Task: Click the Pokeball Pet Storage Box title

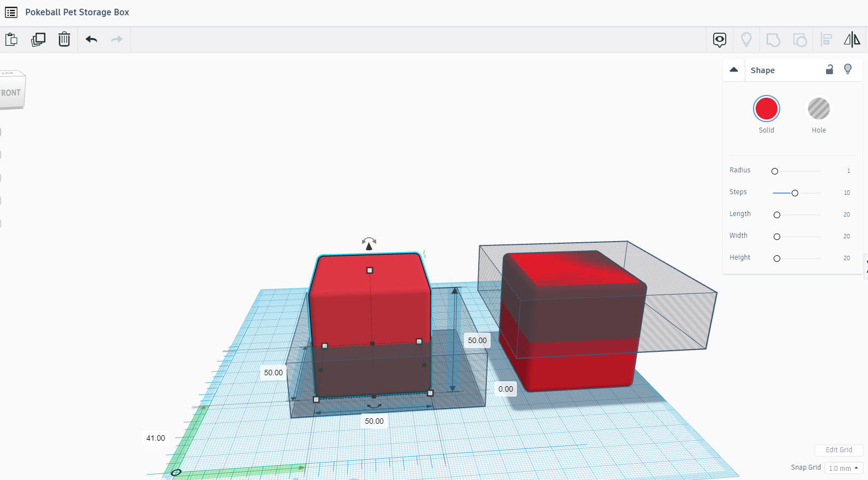Action: (x=77, y=12)
